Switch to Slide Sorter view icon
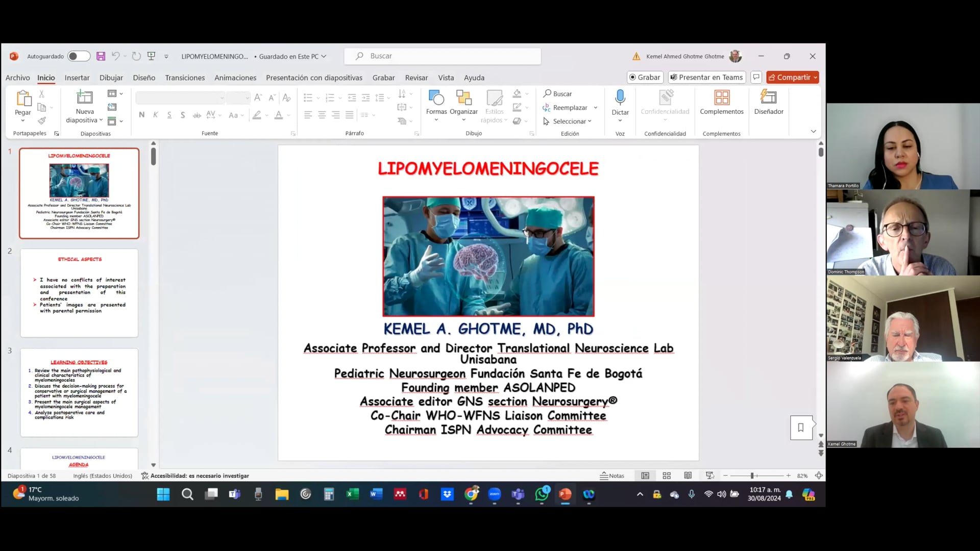980x551 pixels. 667,475
